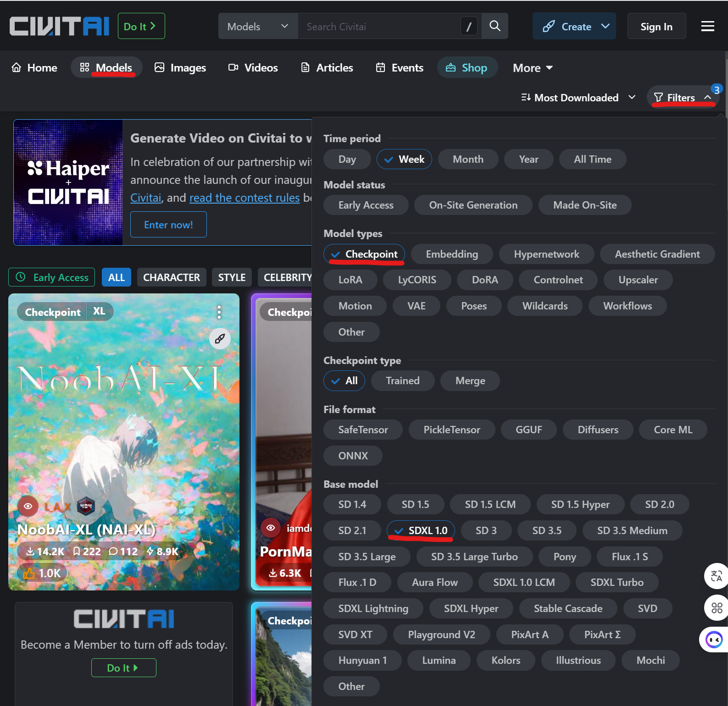This screenshot has width=728, height=706.
Task: Click the Sign In button
Action: click(656, 26)
